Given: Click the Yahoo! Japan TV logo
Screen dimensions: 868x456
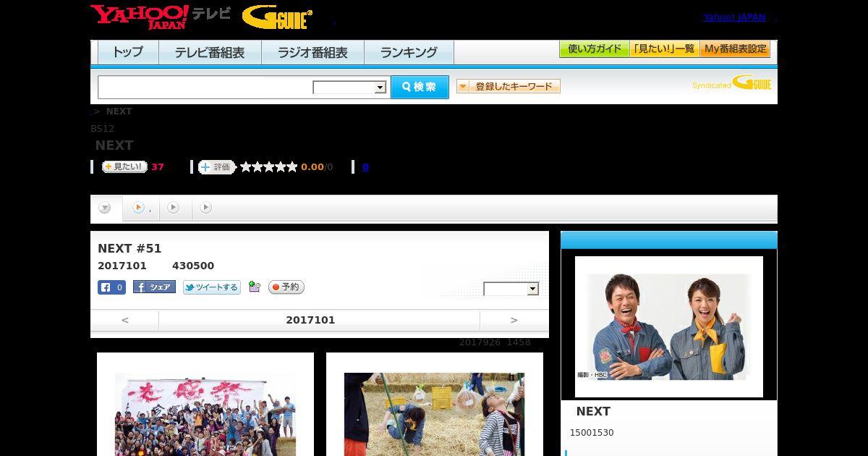Looking at the screenshot, I should click(x=161, y=17).
